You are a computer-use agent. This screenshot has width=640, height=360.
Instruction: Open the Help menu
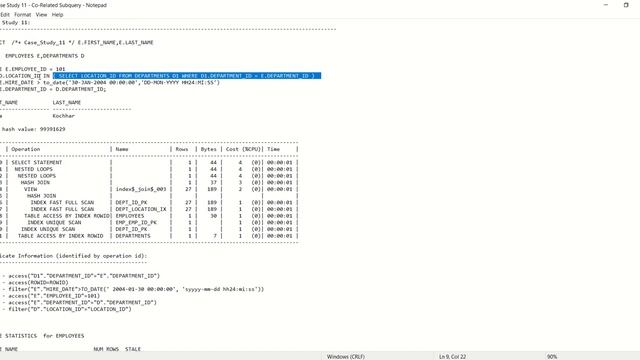[x=58, y=15]
